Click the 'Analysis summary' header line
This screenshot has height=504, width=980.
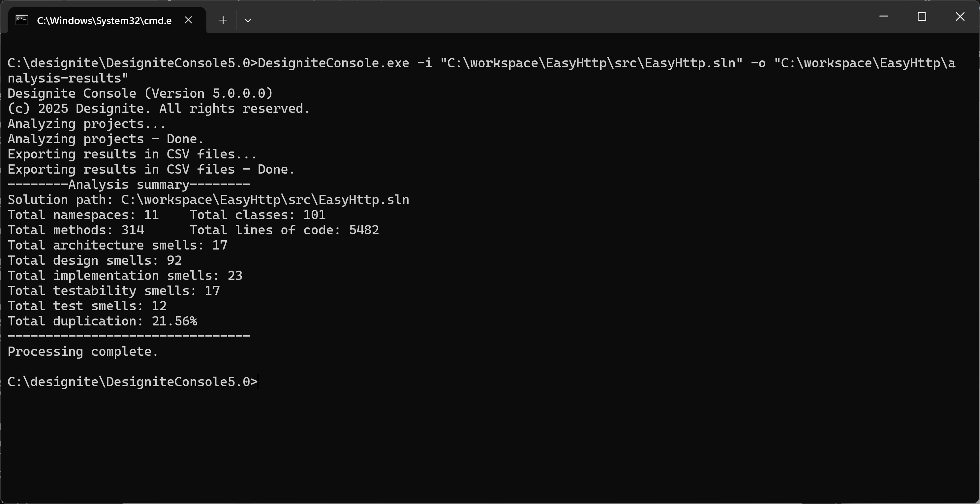pos(129,184)
